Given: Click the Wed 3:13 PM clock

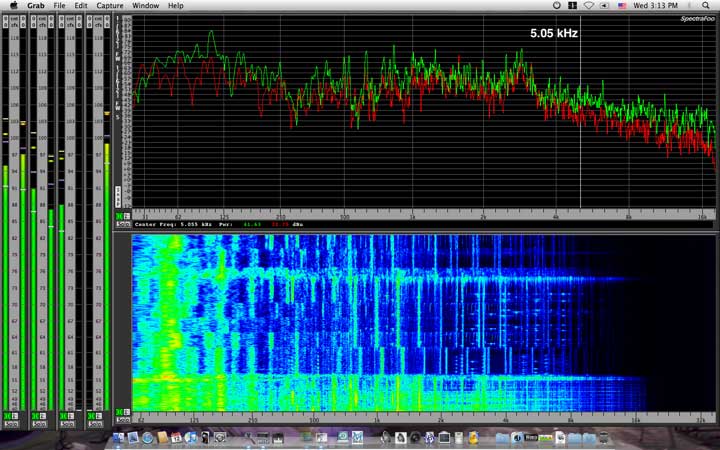Looking at the screenshot, I should pos(655,6).
